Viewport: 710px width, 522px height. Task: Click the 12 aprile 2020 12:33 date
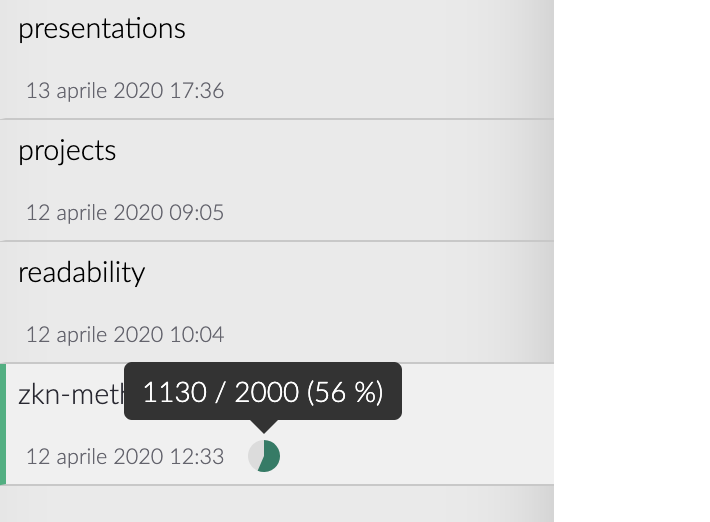tap(125, 457)
